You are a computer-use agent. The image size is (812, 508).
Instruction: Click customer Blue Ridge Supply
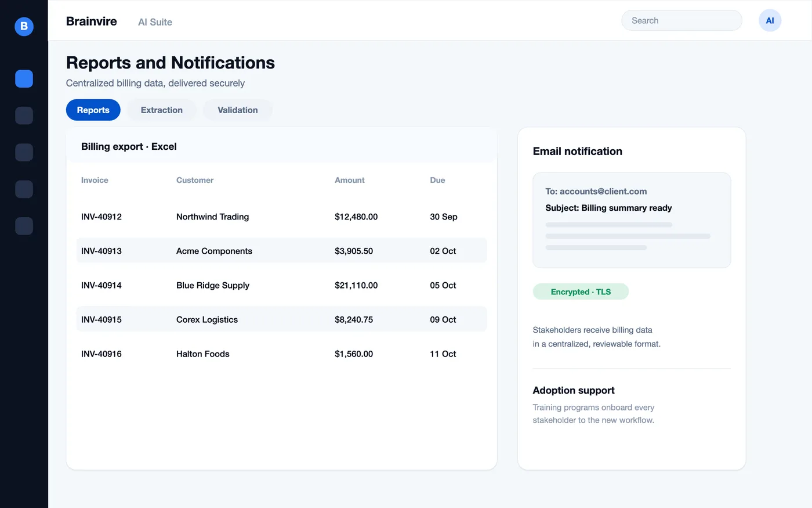coord(213,285)
